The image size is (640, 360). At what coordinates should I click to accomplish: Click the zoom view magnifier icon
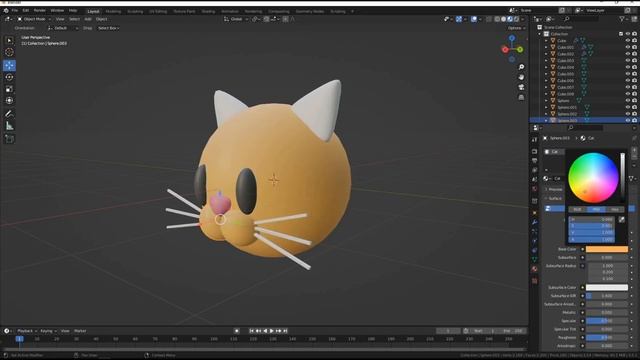point(521,67)
